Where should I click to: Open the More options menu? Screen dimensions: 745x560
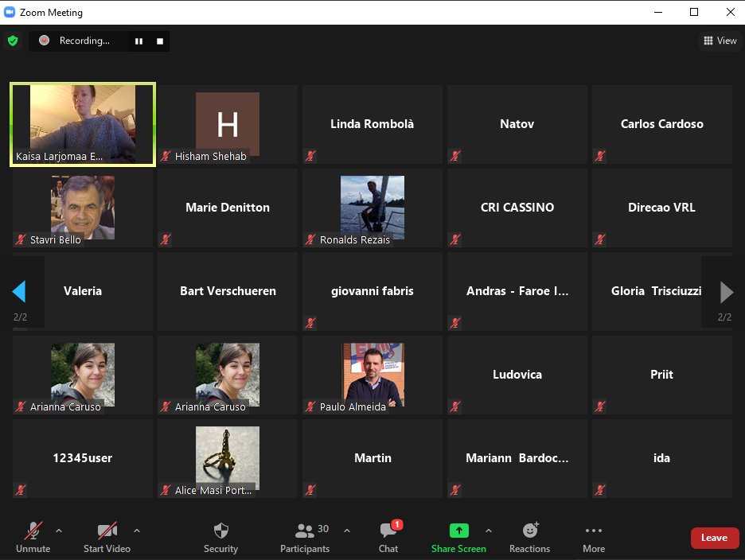coord(594,537)
